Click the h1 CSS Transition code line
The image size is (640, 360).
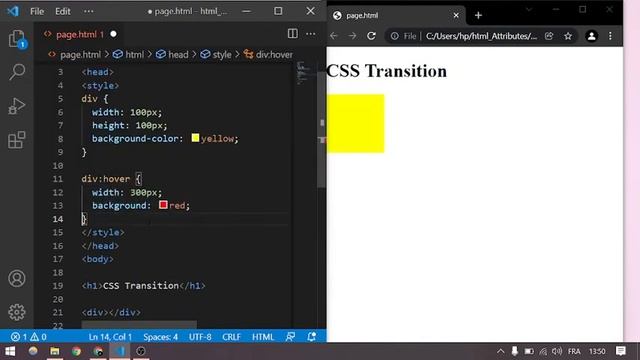(143, 286)
